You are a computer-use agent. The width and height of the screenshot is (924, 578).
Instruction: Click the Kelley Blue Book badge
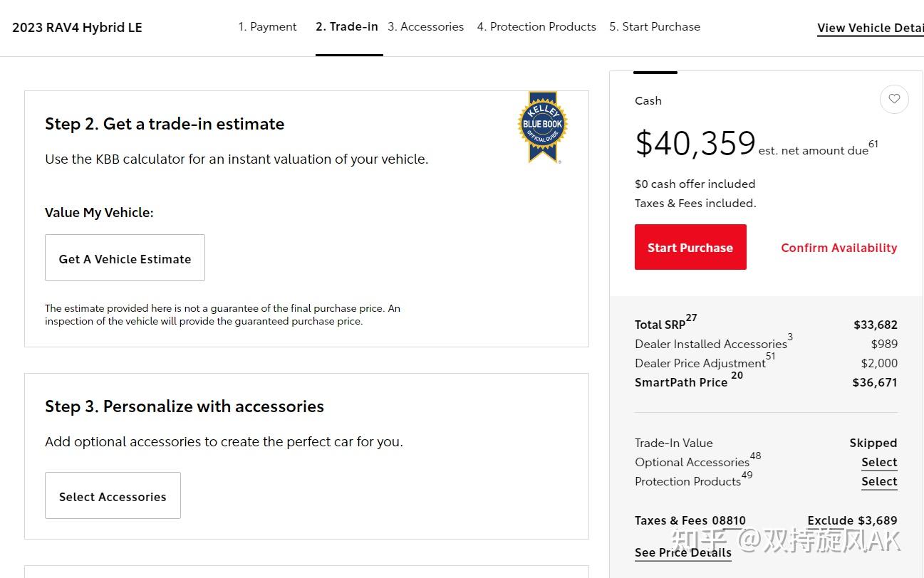click(543, 127)
